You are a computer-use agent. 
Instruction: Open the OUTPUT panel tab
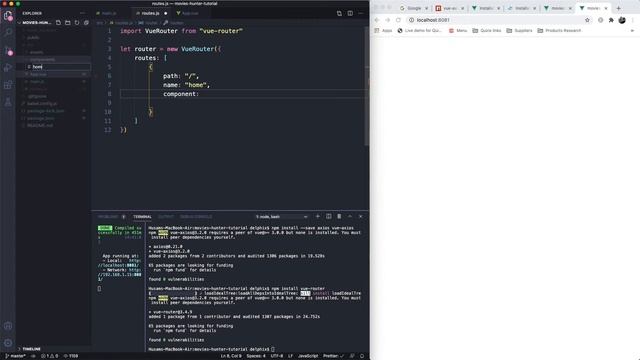(166, 217)
